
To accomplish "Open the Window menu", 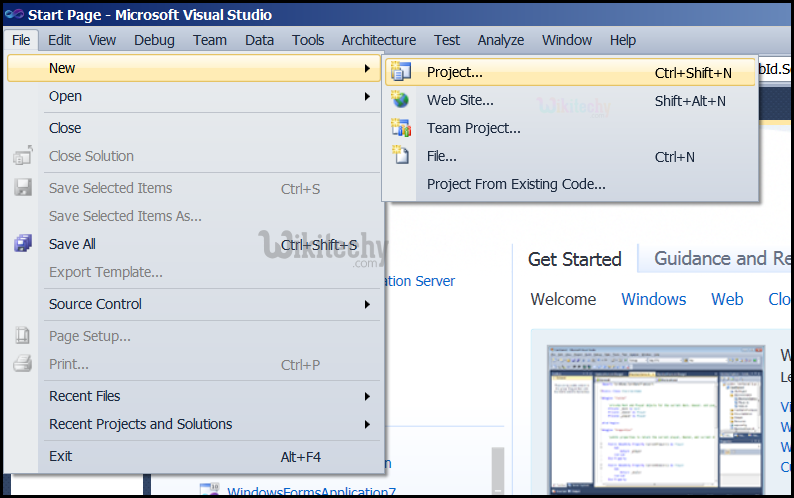I will (567, 40).
